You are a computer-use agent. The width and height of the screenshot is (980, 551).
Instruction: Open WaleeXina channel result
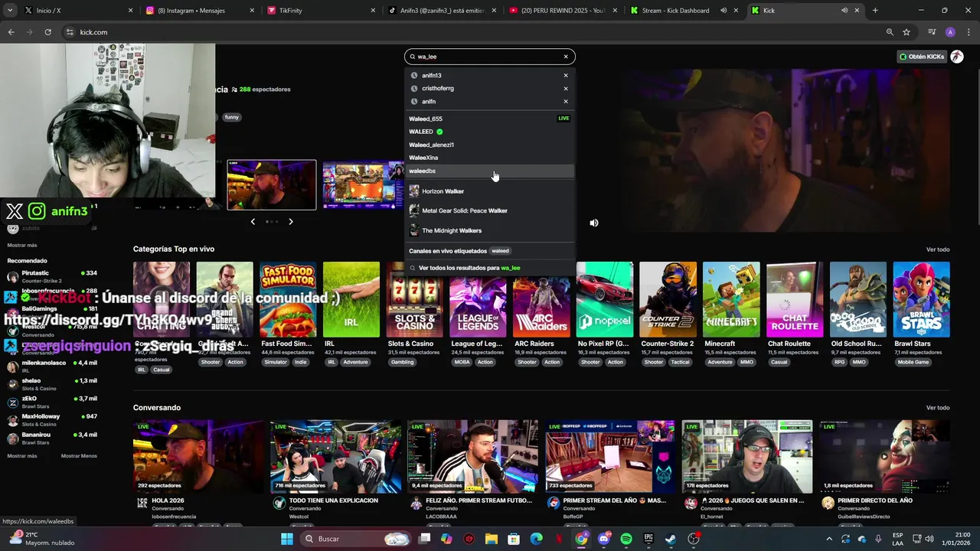coord(490,158)
